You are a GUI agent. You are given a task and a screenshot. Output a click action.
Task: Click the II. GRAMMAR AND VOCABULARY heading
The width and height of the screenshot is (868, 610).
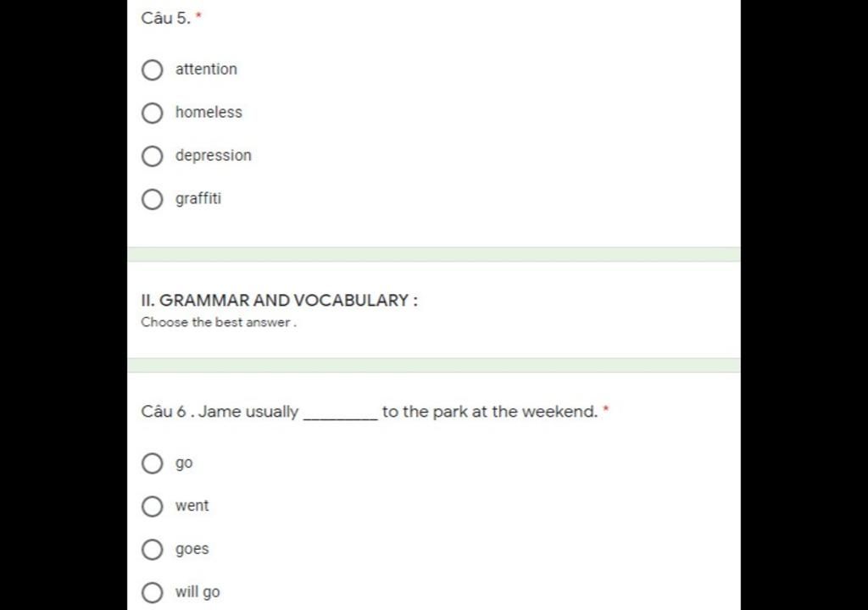tap(279, 301)
